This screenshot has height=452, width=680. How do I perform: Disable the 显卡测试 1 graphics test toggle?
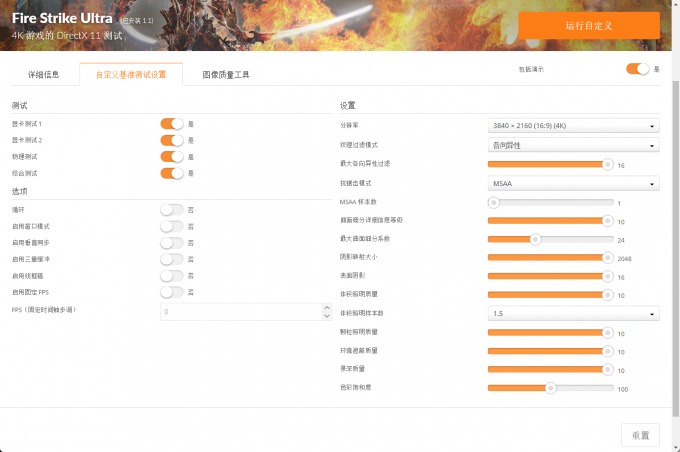tap(172, 124)
